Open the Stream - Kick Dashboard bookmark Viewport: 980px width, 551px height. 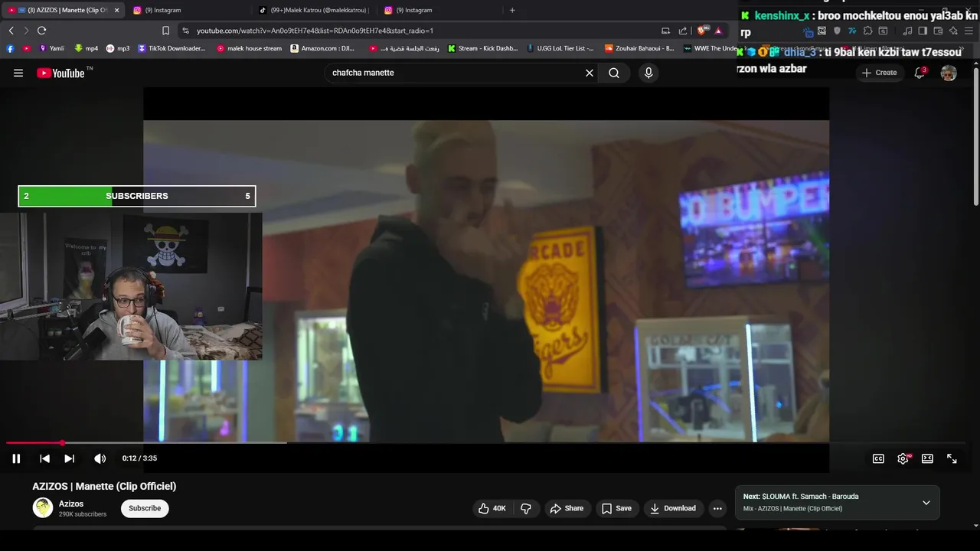click(x=482, y=48)
